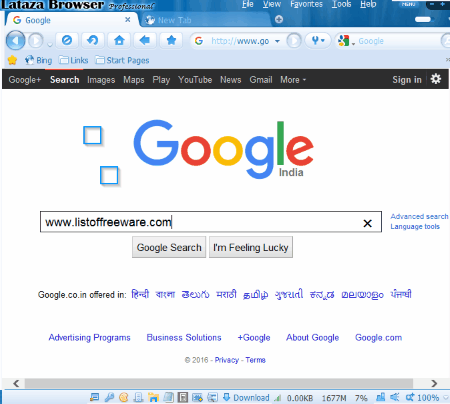Screen dimensions: 450x404
Task: Go to Images in Google bar
Action: (101, 80)
